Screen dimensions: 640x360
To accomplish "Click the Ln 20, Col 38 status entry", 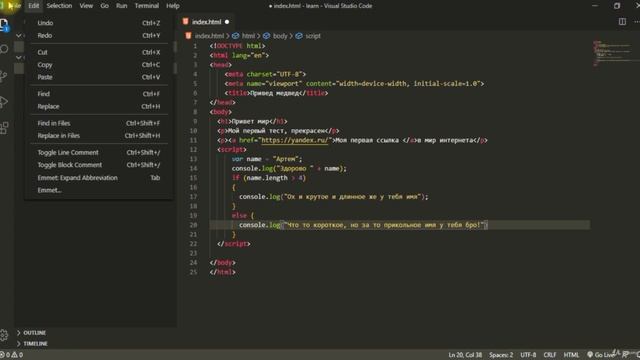I will pyautogui.click(x=464, y=355).
